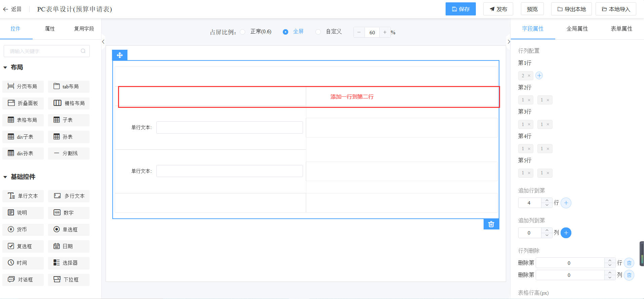Add 分页布局 paging layout control
Viewport: 644px width, 299px height.
coord(23,86)
